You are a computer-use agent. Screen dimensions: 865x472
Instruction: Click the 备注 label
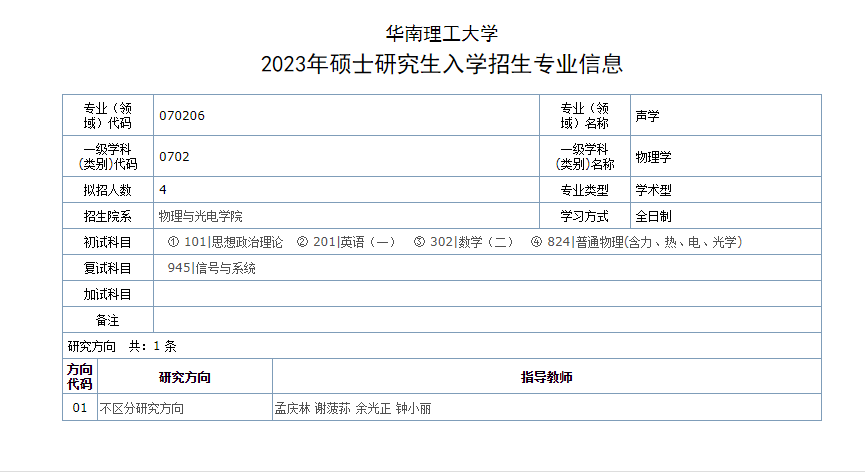coord(108,320)
